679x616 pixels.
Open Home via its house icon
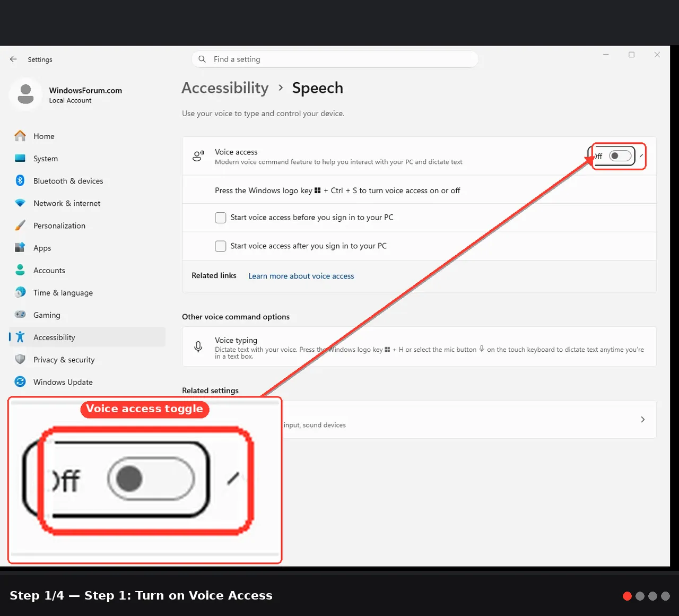click(x=20, y=136)
